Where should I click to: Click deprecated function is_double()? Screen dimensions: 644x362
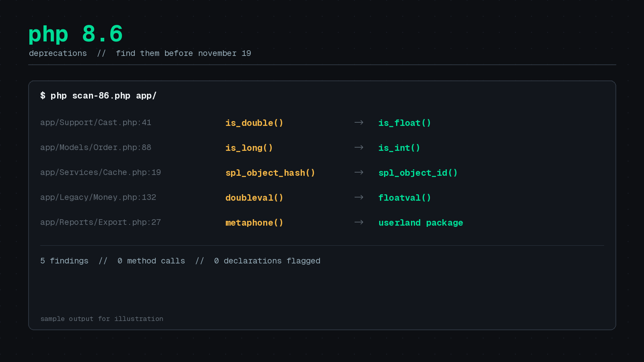click(254, 123)
